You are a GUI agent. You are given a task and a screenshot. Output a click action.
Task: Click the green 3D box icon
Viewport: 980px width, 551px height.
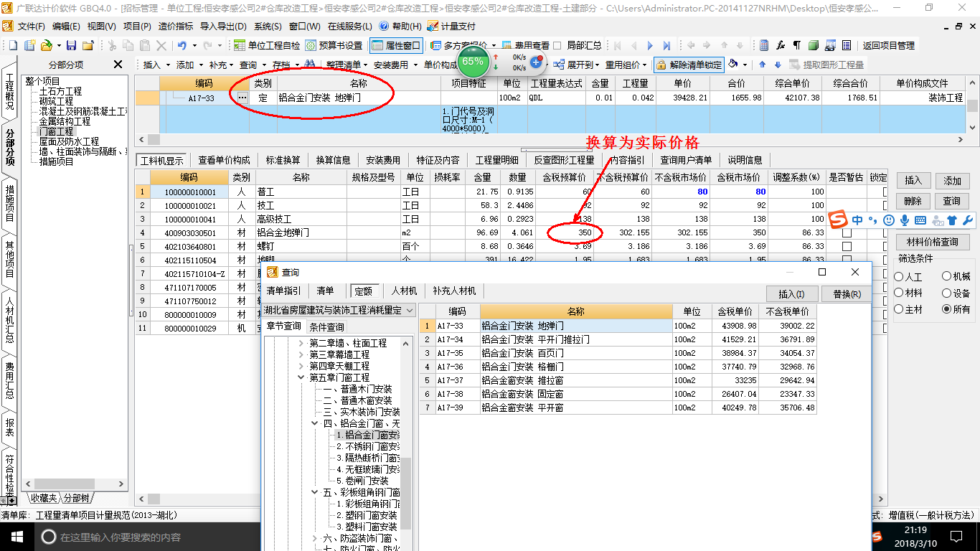(x=814, y=45)
